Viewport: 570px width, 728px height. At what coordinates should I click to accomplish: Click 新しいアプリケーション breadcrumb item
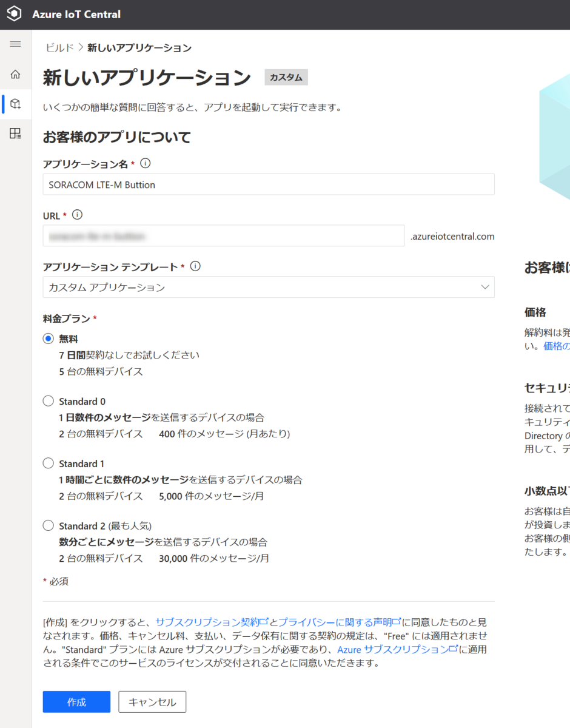pyautogui.click(x=139, y=47)
